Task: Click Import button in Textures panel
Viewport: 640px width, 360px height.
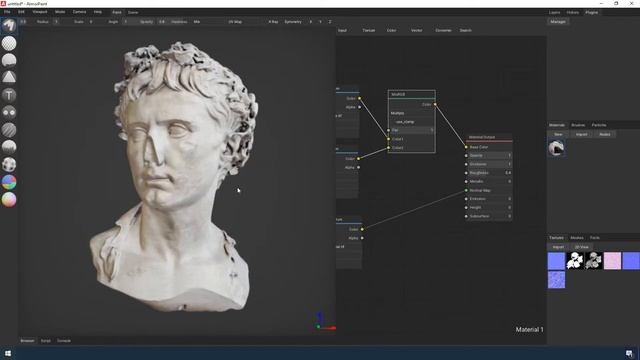Action: (558, 247)
